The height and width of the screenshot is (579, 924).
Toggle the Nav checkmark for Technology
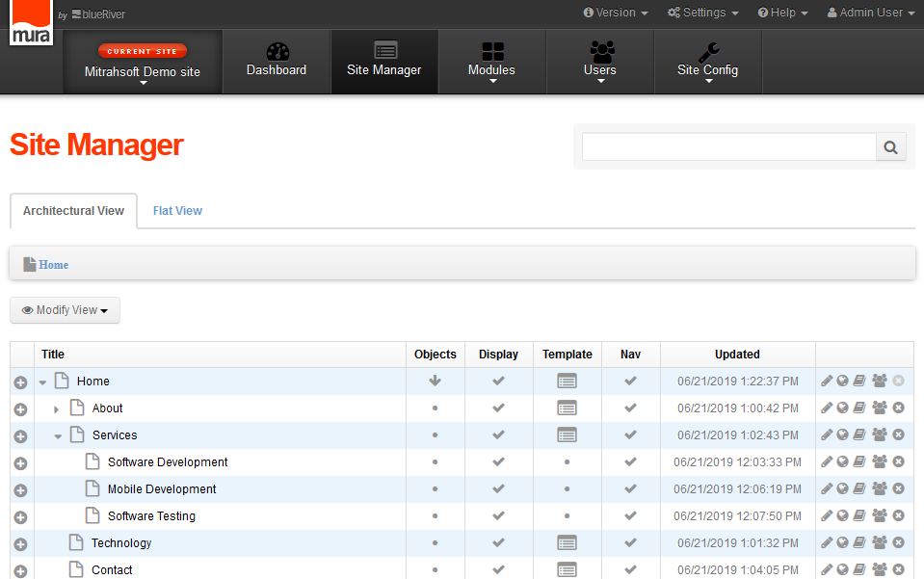(630, 542)
